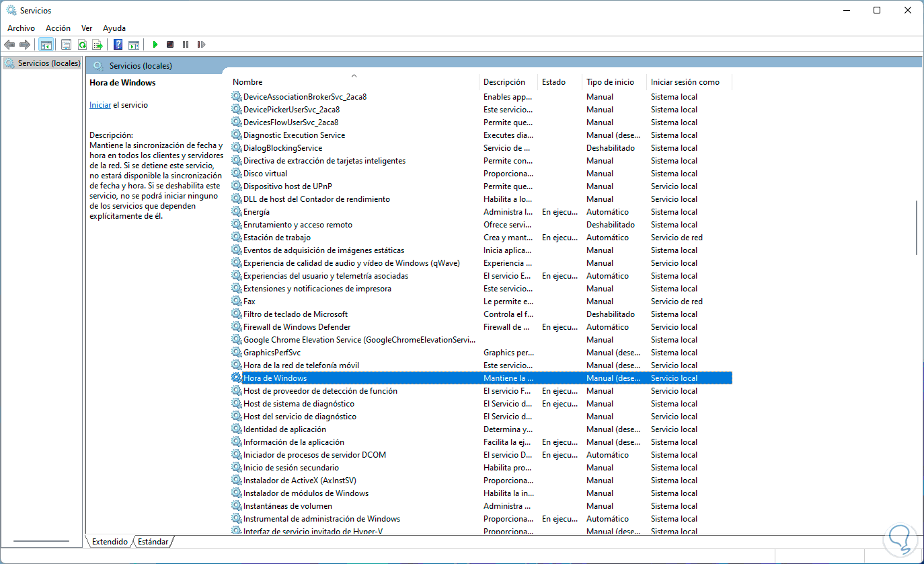Select the Diagnostic Execution Service row
The image size is (924, 564).
(481, 135)
